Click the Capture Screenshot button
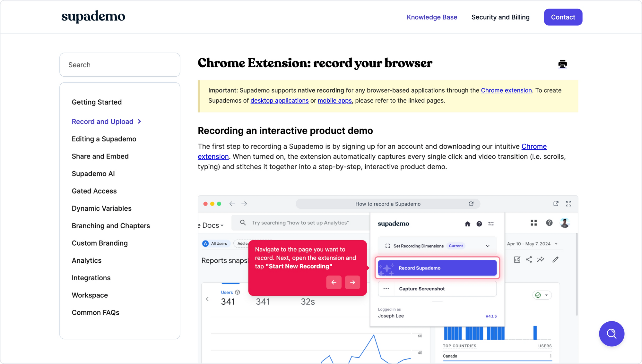Screen dimensions: 642x364 tap(437, 289)
